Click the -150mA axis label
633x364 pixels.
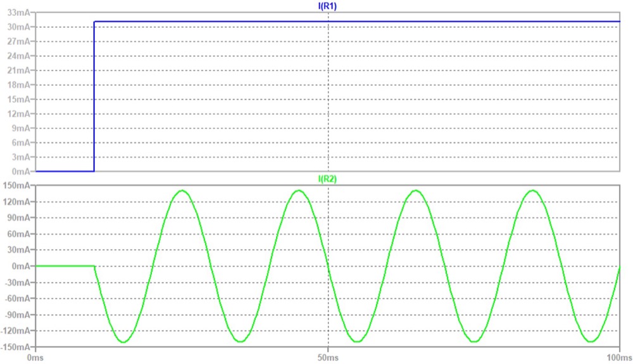(15, 347)
